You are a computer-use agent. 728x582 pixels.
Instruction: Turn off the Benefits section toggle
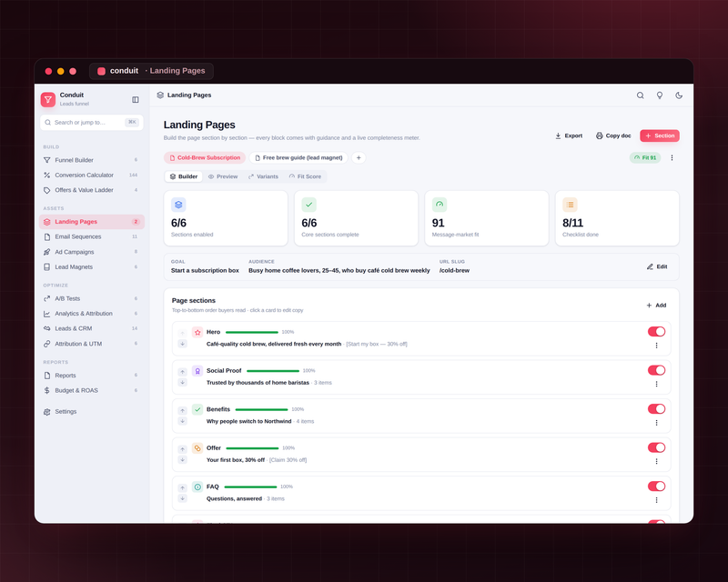pos(656,409)
